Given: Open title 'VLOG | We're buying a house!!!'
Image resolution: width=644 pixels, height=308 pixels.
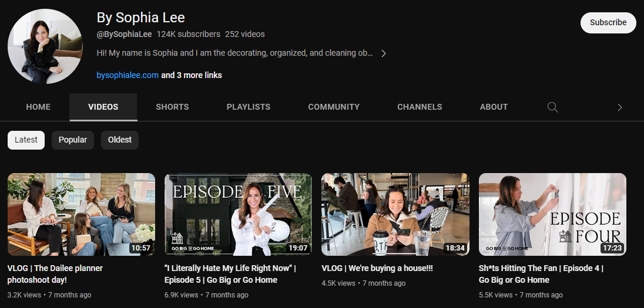Looking at the screenshot, I should [377, 269].
